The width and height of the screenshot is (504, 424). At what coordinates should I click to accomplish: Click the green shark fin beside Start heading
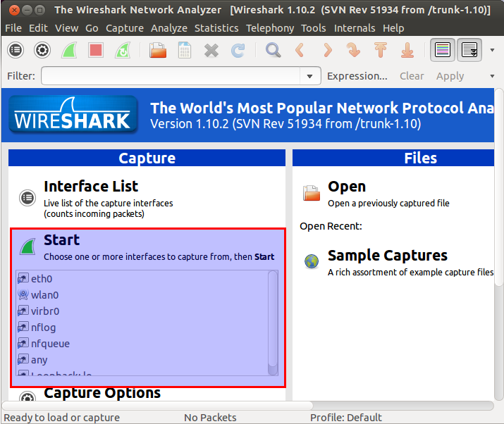click(x=27, y=247)
